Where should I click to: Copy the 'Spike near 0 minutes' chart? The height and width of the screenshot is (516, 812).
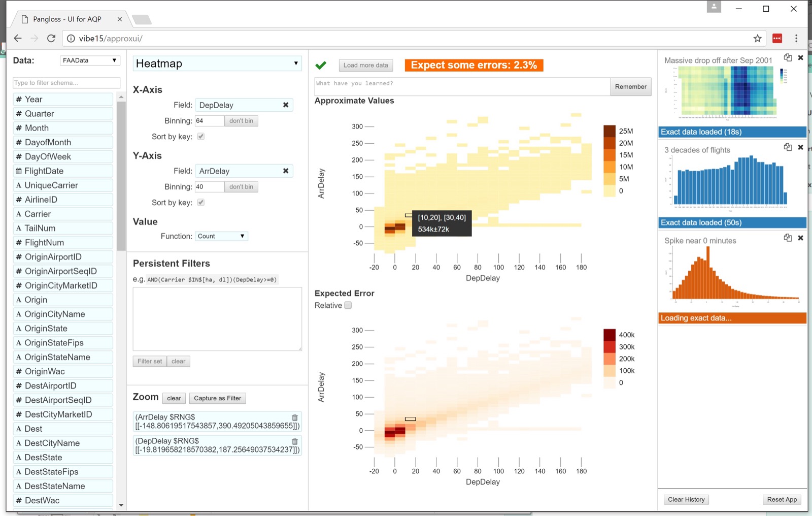click(788, 237)
